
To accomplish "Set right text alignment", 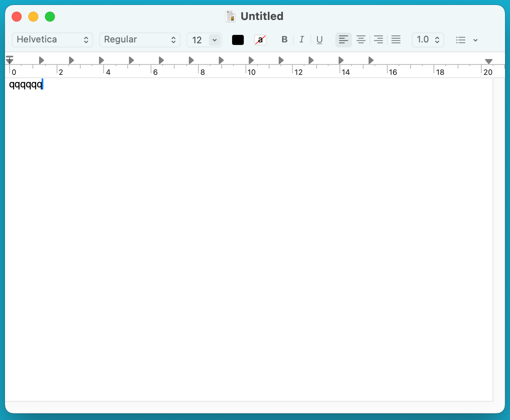I will click(378, 40).
